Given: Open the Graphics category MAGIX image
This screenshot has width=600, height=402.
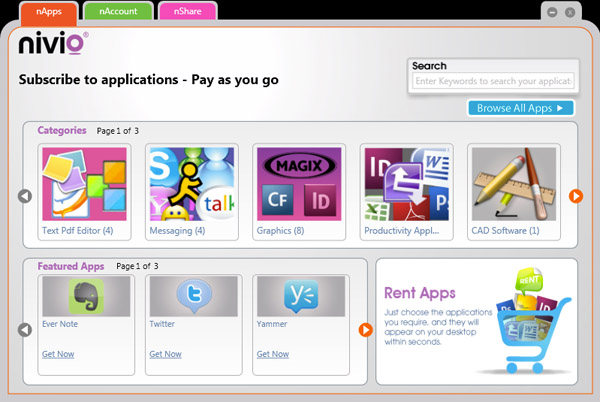Looking at the screenshot, I should (299, 184).
